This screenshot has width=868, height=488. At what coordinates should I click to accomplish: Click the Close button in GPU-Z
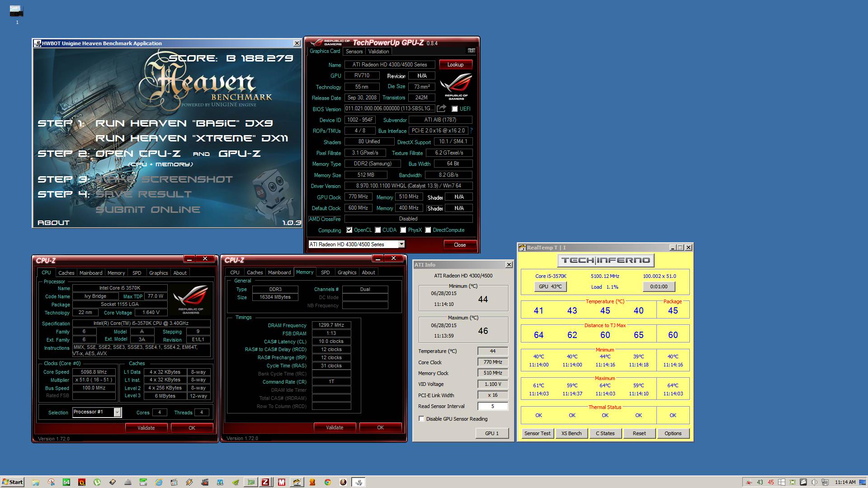[x=460, y=245]
